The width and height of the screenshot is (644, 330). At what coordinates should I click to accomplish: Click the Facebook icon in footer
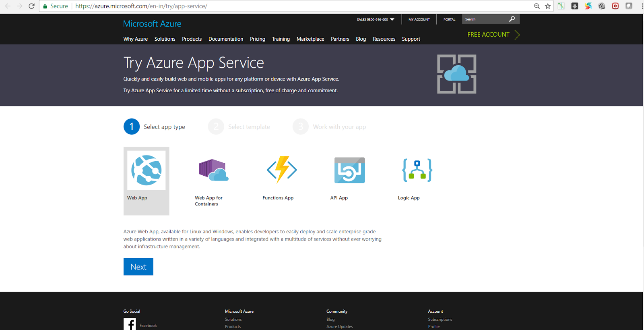click(x=130, y=324)
